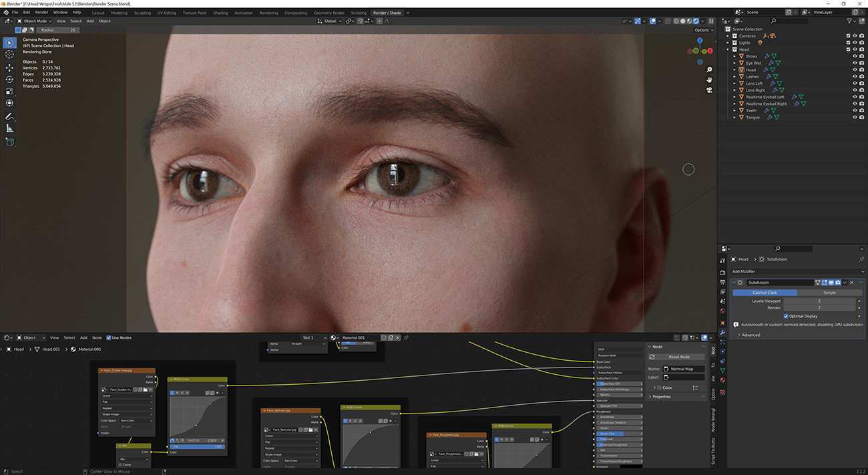The image size is (868, 475).
Task: Select the Move tool in the viewport toolbar
Action: click(x=9, y=66)
